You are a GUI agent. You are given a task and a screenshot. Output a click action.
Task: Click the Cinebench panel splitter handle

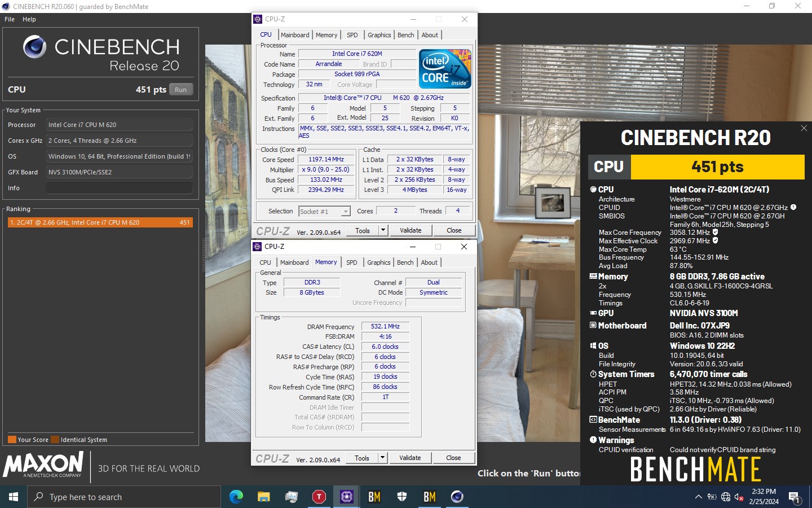coord(204,255)
